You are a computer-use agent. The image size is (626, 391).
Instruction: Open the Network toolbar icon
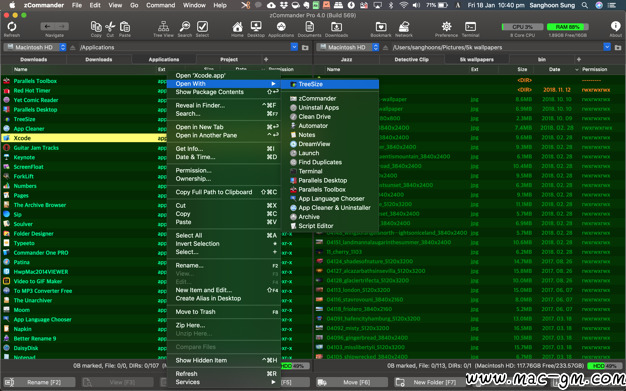point(404,27)
